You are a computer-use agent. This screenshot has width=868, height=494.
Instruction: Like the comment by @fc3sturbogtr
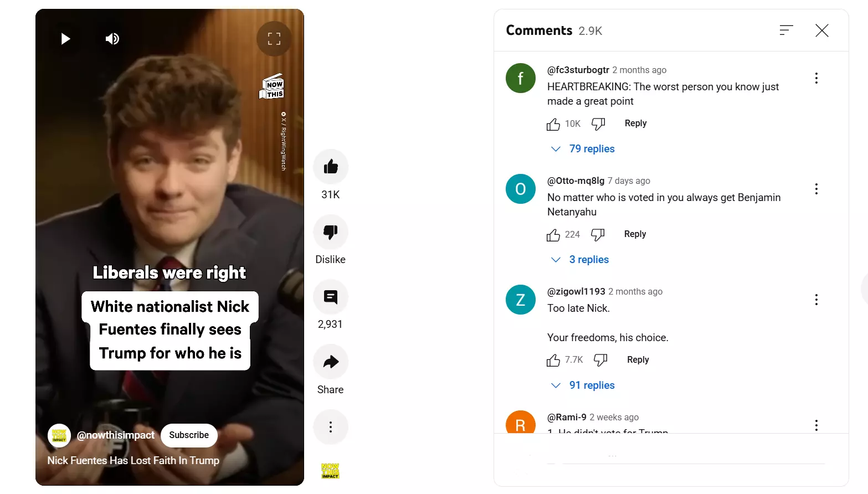(553, 124)
